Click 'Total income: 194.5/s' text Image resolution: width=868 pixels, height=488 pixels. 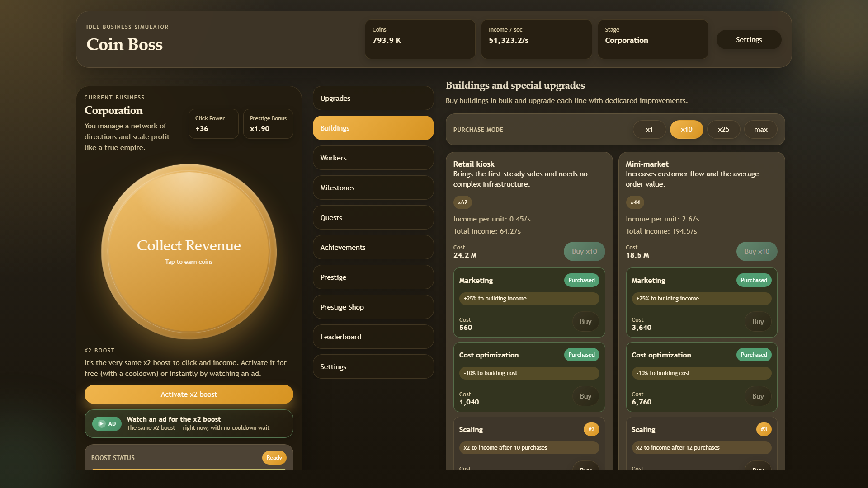661,231
